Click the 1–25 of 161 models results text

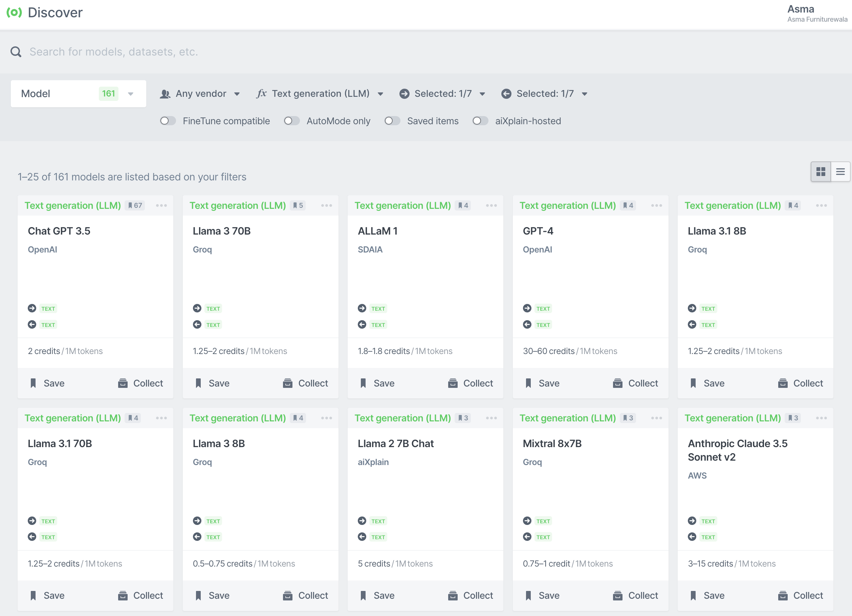[132, 177]
